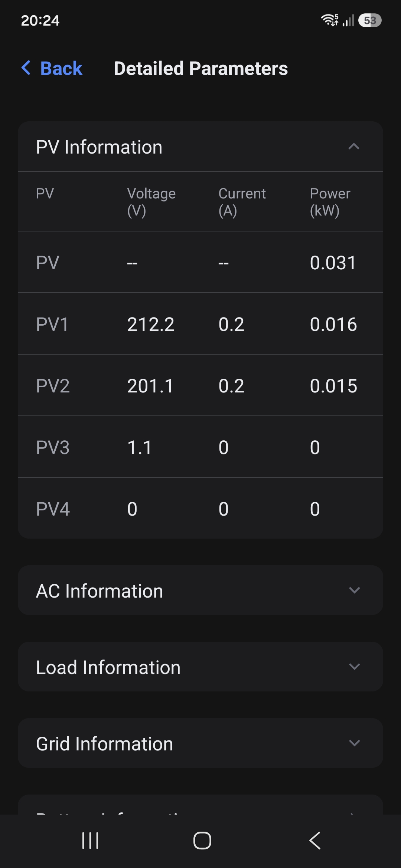Viewport: 401px width, 868px height.
Task: Tap the cellular signal strength icon
Action: click(348, 20)
